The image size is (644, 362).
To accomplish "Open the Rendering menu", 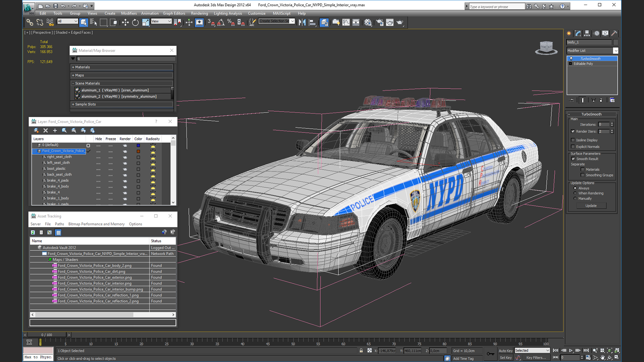I will pyautogui.click(x=200, y=13).
